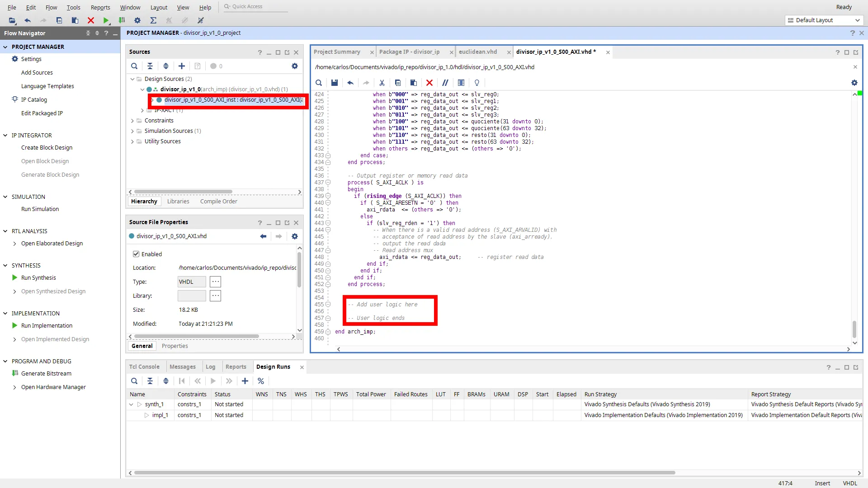Click the Library browse ellipsis button
This screenshot has height=488, width=868.
click(x=216, y=296)
